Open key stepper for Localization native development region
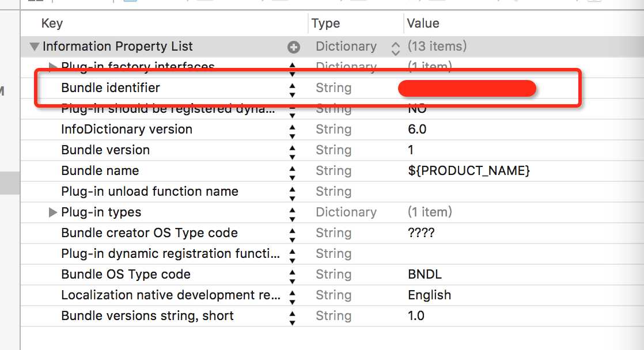Image resolution: width=644 pixels, height=350 pixels. (x=292, y=298)
